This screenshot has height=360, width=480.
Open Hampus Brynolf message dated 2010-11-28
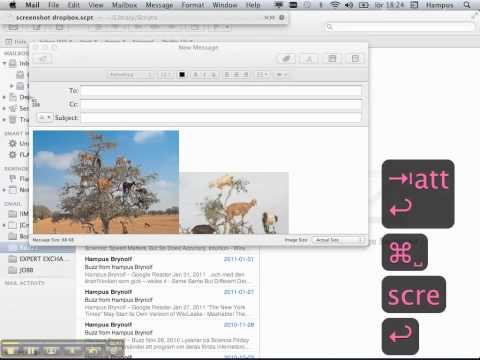pyautogui.click(x=169, y=335)
